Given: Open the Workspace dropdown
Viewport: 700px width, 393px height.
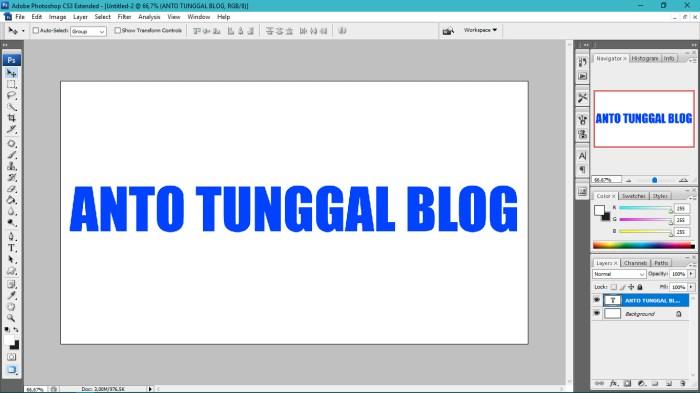Looking at the screenshot, I should [x=480, y=30].
